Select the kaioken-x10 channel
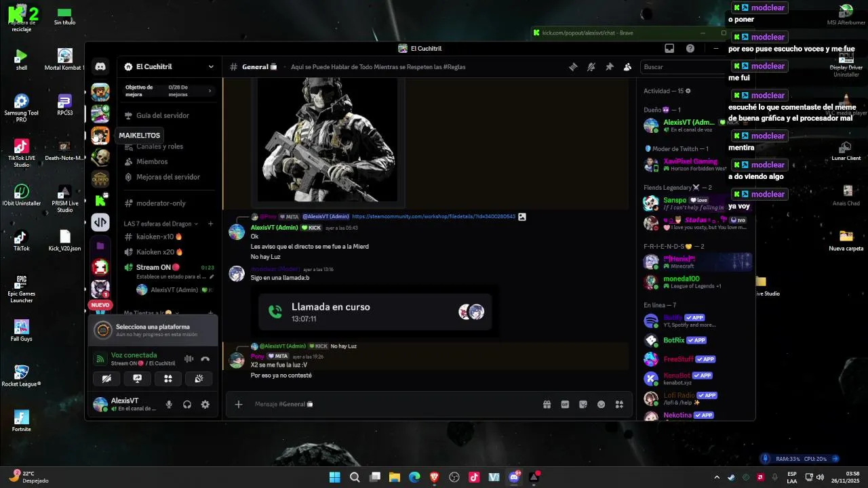868x488 pixels. [159, 237]
